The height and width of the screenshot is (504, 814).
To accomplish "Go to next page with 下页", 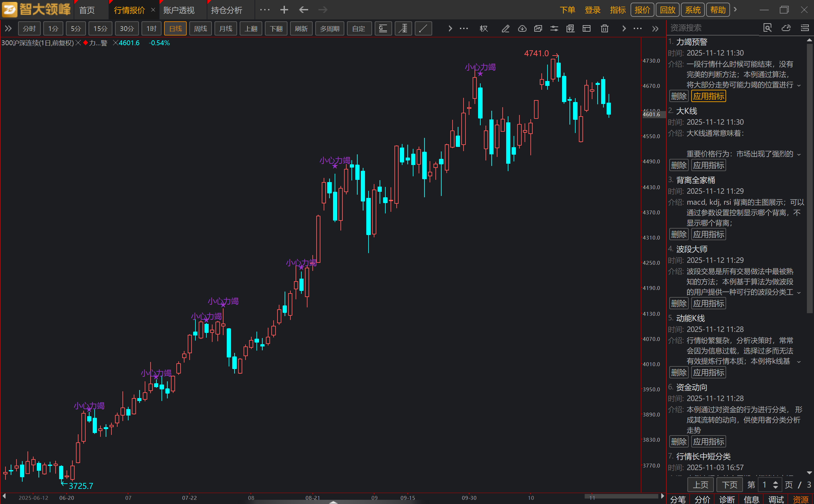I will click(729, 485).
